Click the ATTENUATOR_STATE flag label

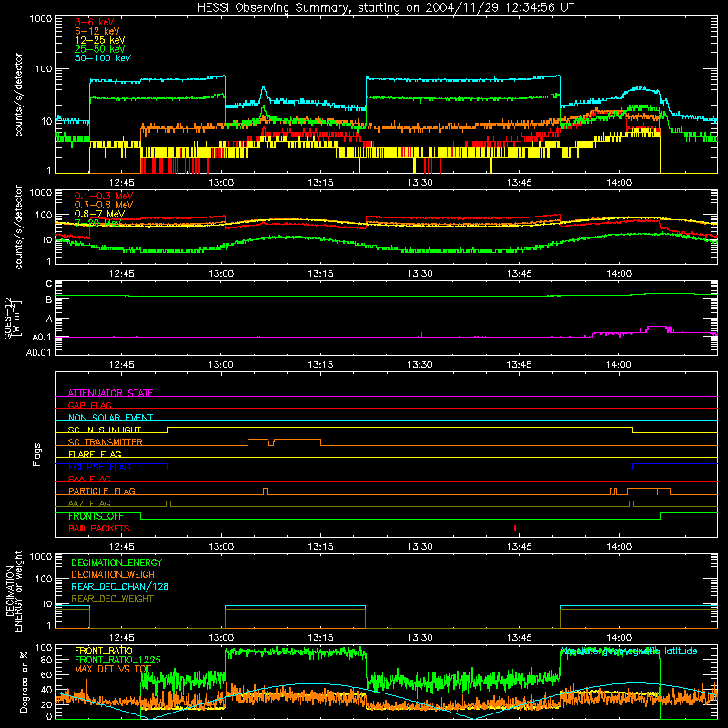110,393
